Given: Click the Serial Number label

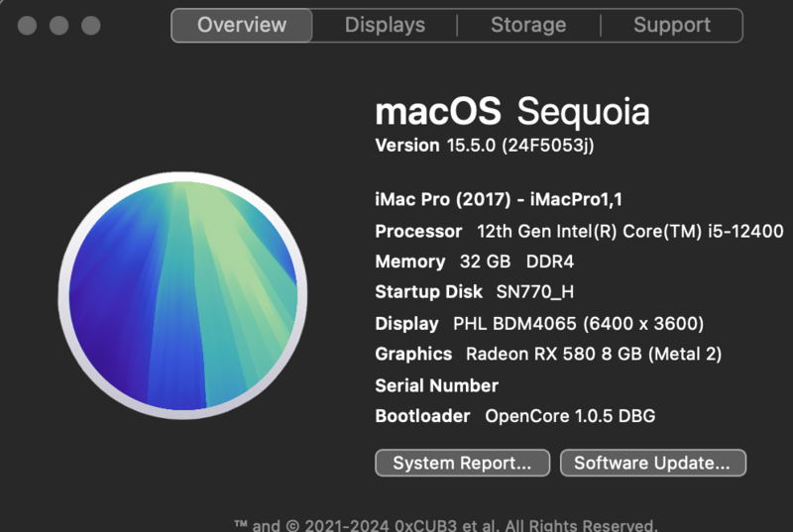Looking at the screenshot, I should pyautogui.click(x=437, y=386).
